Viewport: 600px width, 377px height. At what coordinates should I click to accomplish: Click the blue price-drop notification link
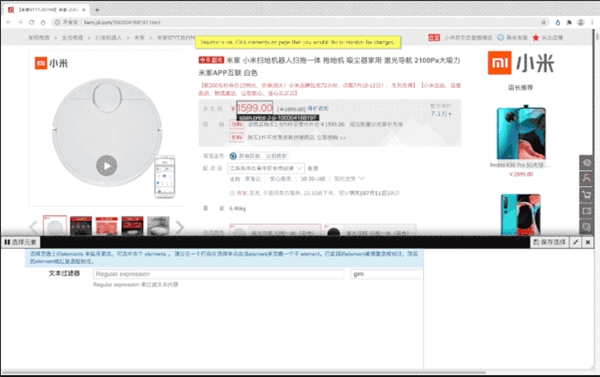tap(318, 109)
